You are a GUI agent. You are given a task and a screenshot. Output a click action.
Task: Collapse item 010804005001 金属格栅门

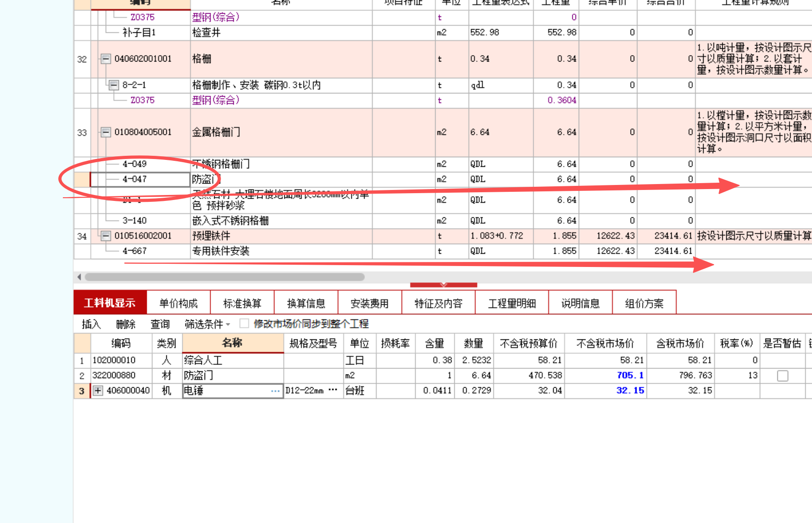click(x=105, y=132)
